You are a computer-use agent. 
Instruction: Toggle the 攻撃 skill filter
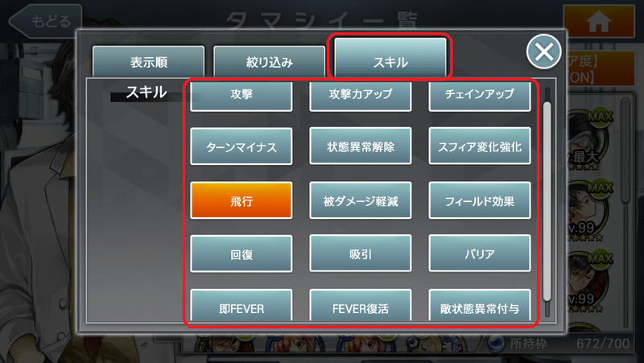[x=241, y=96]
